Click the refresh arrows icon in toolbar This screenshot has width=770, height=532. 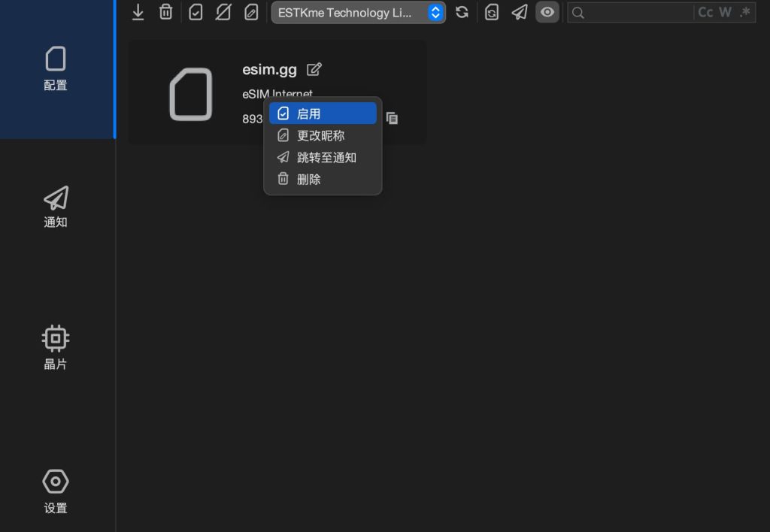click(x=462, y=12)
